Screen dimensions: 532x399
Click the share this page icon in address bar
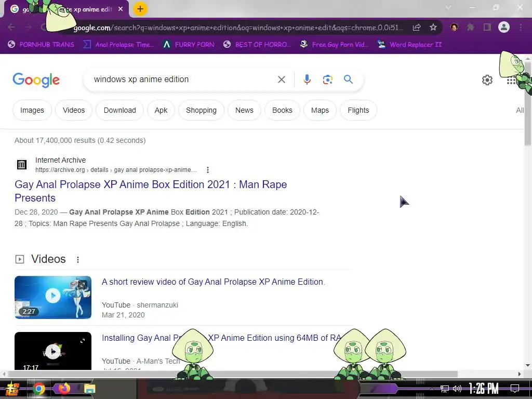pos(417,28)
